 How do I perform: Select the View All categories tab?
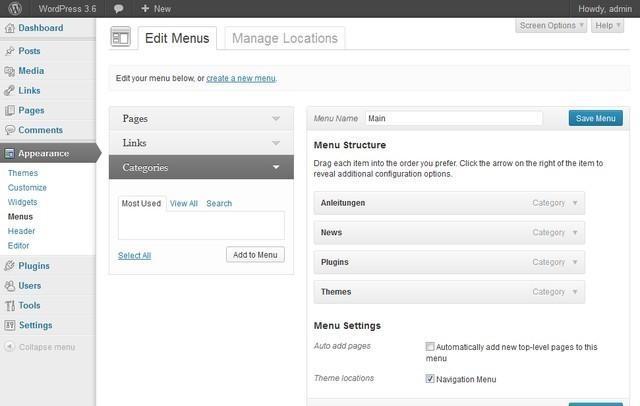pyautogui.click(x=184, y=203)
